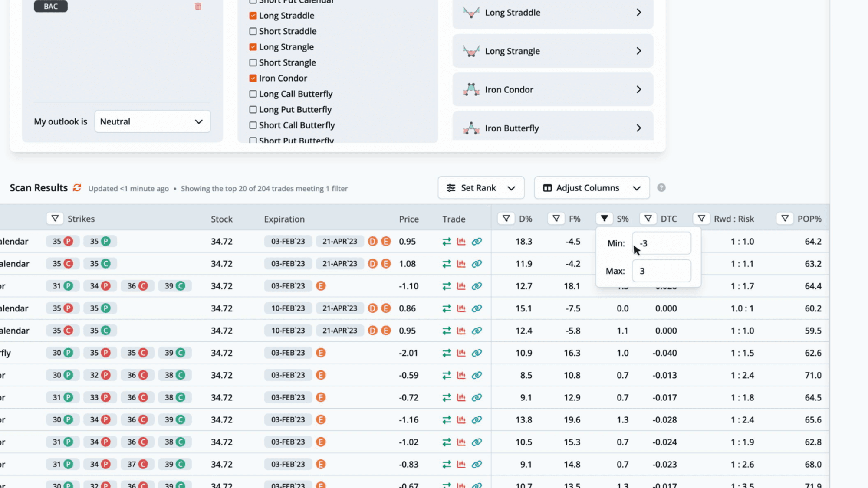Open the DTC column filter icon
Viewport: 868px width, 488px height.
point(648,219)
